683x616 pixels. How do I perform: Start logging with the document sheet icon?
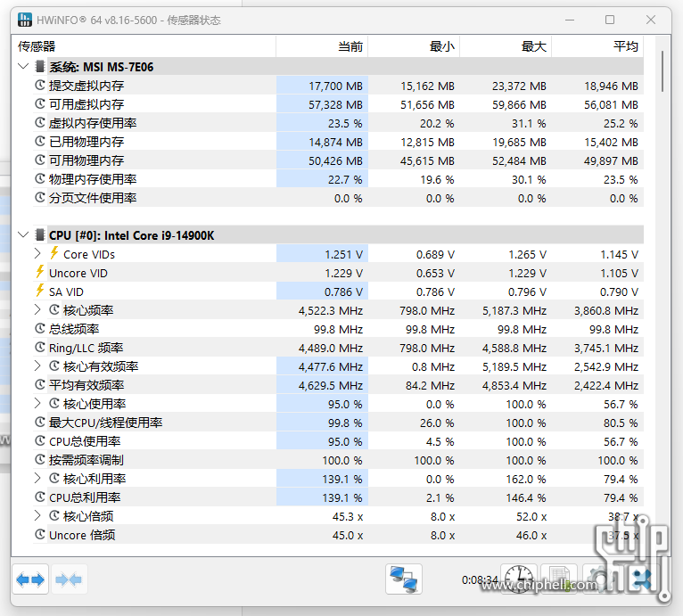559,579
